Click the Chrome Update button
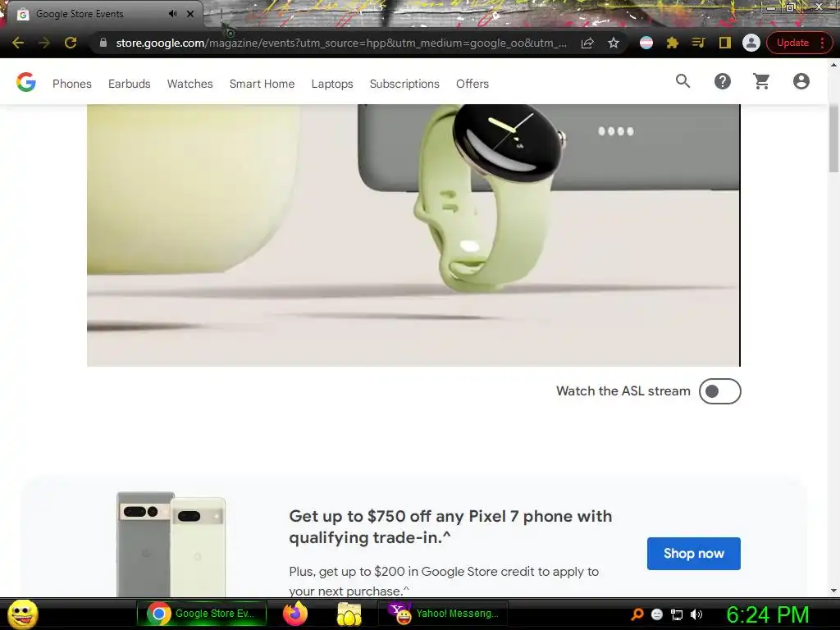Viewport: 840px width, 630px height. coord(799,43)
